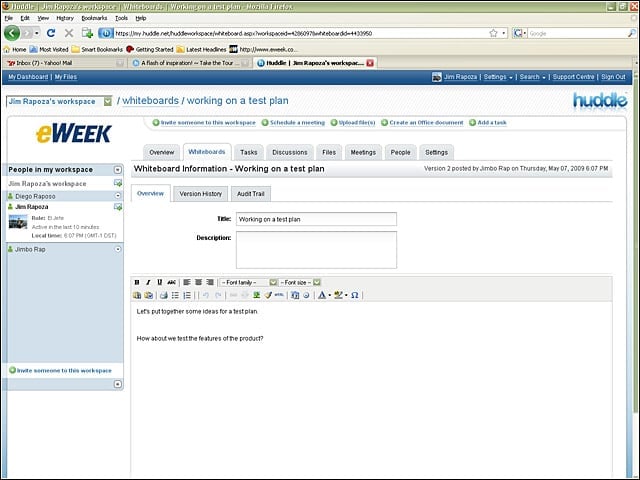The height and width of the screenshot is (480, 640).
Task: Redo the last edit in editor
Action: [218, 295]
